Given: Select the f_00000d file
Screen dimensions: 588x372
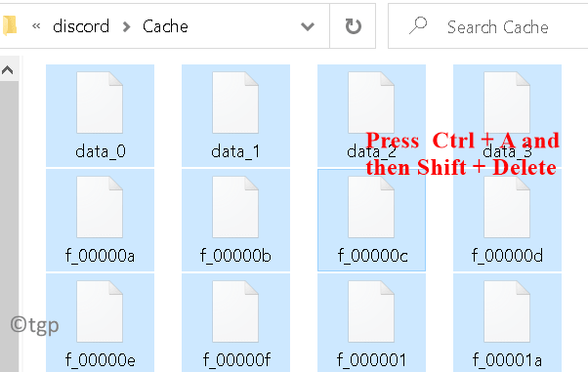Looking at the screenshot, I should [x=507, y=220].
